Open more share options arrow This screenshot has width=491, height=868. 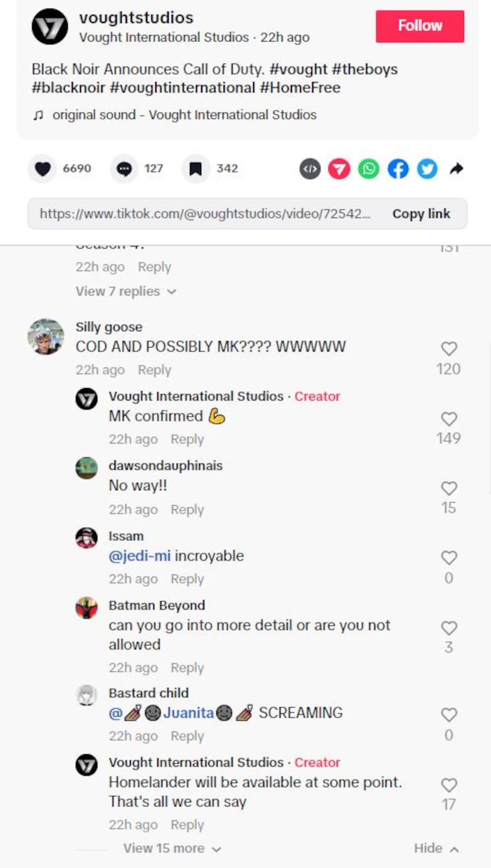point(457,169)
